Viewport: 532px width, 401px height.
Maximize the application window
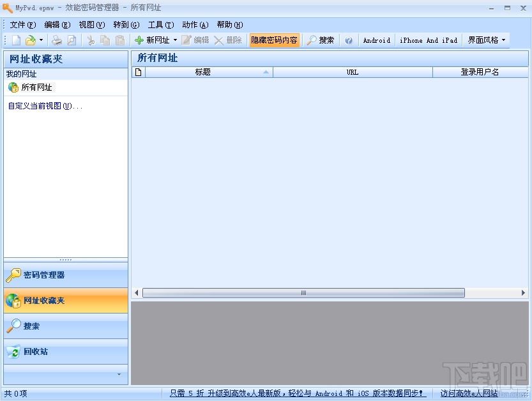pyautogui.click(x=507, y=8)
